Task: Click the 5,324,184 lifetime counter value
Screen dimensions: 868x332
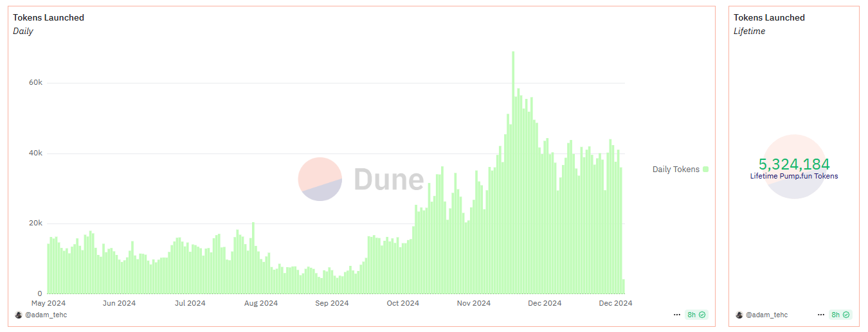Action: click(x=794, y=164)
